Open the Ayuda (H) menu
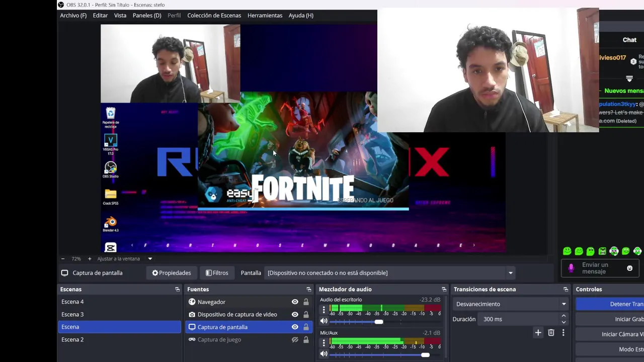Image resolution: width=644 pixels, height=362 pixels. pyautogui.click(x=301, y=16)
